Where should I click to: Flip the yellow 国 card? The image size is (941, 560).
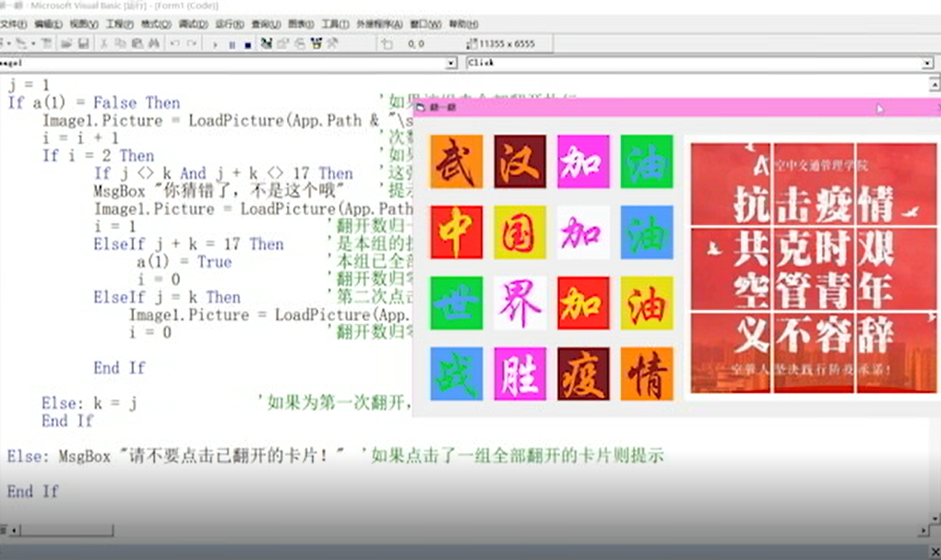coord(519,232)
